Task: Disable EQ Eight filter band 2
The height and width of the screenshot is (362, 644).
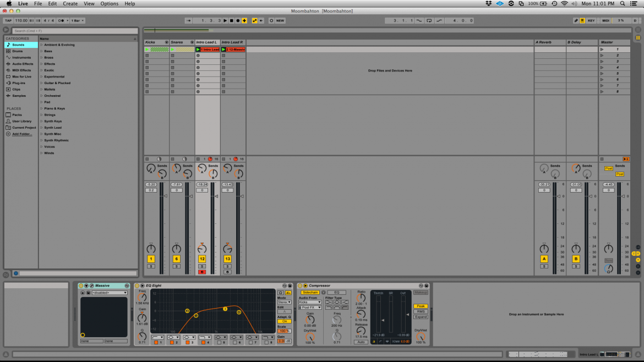Action: (172, 342)
